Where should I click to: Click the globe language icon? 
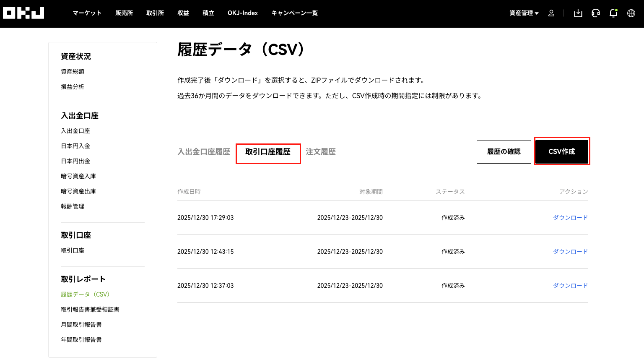(x=631, y=13)
